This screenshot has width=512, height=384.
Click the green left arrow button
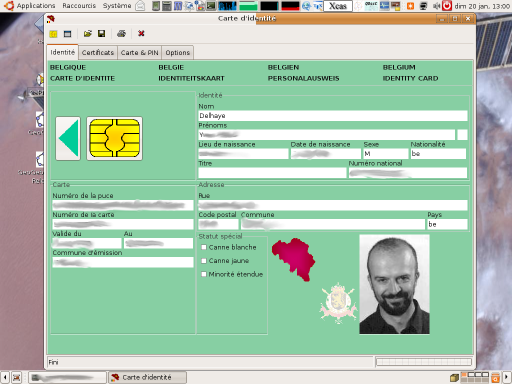pyautogui.click(x=68, y=138)
